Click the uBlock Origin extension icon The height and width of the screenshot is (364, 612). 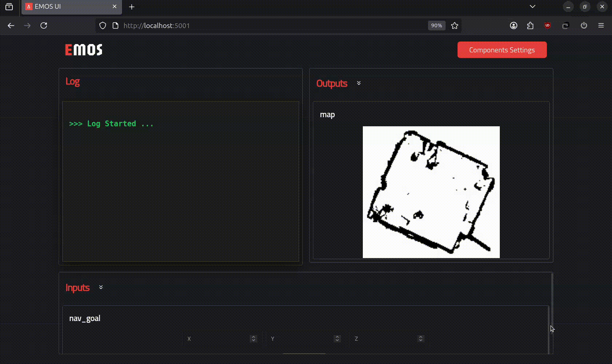point(547,25)
